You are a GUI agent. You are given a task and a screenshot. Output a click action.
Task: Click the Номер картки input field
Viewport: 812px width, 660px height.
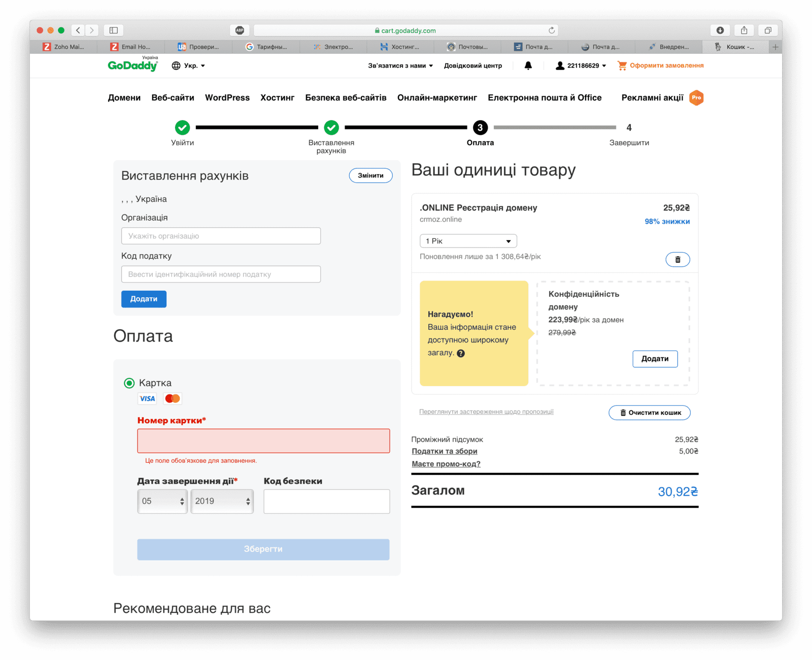click(263, 441)
